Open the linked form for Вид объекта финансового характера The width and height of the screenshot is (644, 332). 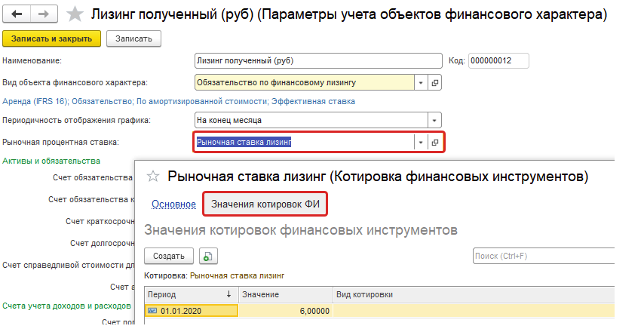(x=435, y=82)
